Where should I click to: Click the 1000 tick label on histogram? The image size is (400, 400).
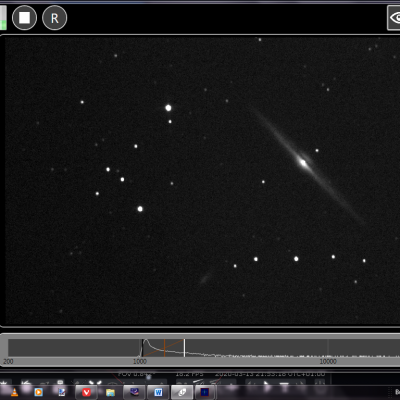140,361
